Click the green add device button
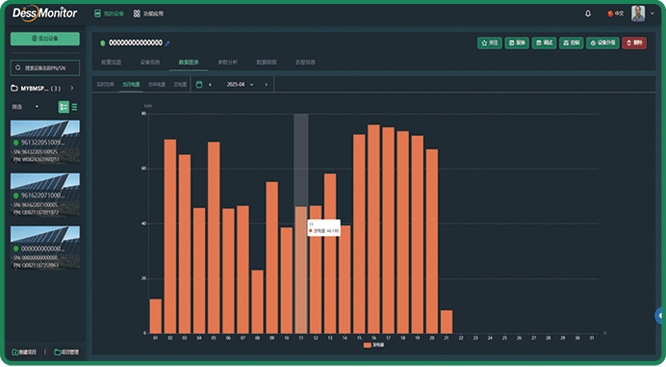The width and height of the screenshot is (666, 367). tap(45, 39)
